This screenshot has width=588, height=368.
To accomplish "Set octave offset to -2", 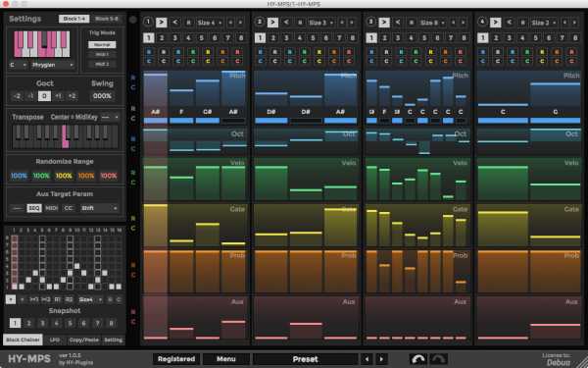I will (x=17, y=96).
